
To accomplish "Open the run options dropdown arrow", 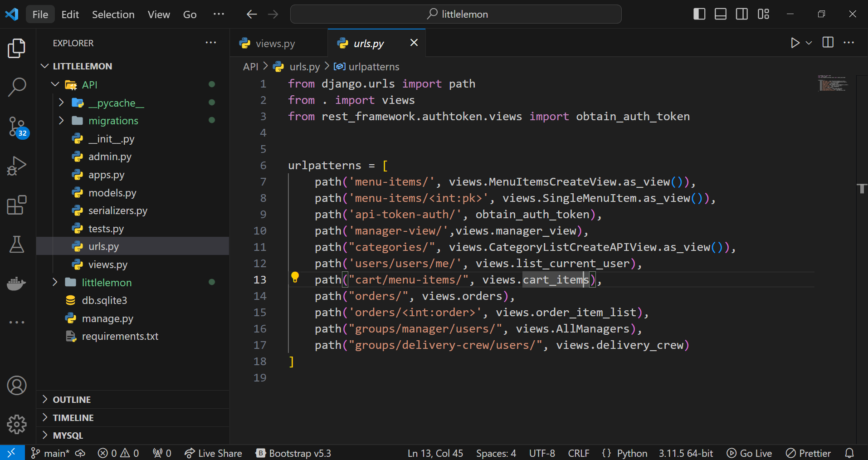I will pos(809,43).
